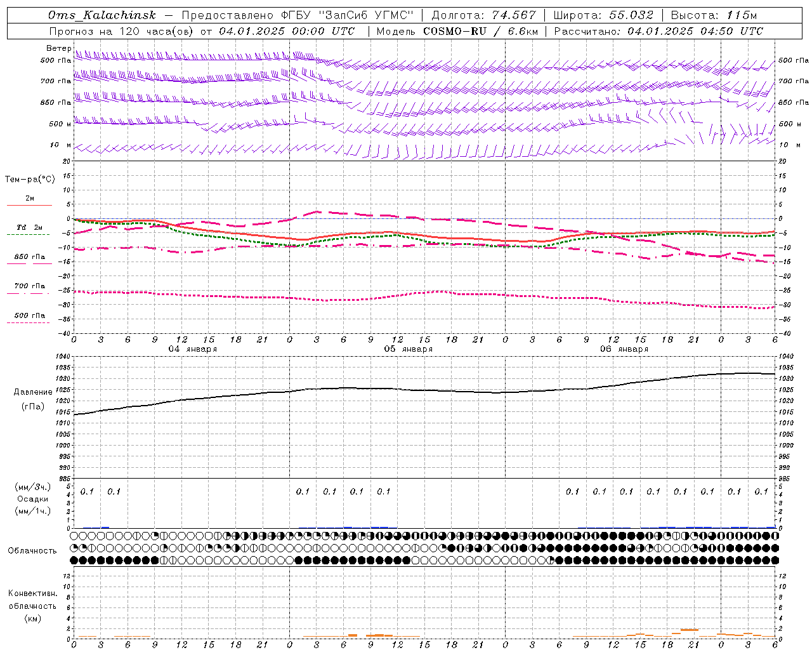This screenshot has width=812, height=650.
Task: Click the (мм/3ч.) precipitation unit label
Action: (x=33, y=487)
